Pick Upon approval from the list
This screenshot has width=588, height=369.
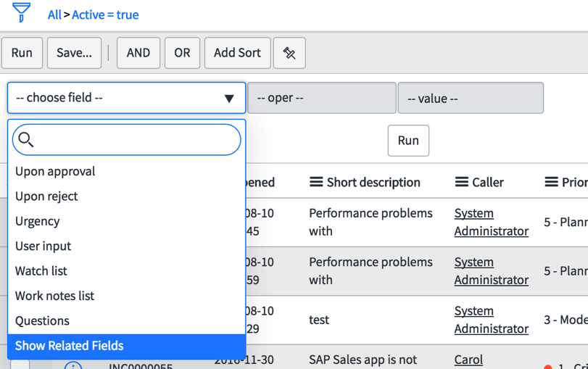pyautogui.click(x=55, y=172)
